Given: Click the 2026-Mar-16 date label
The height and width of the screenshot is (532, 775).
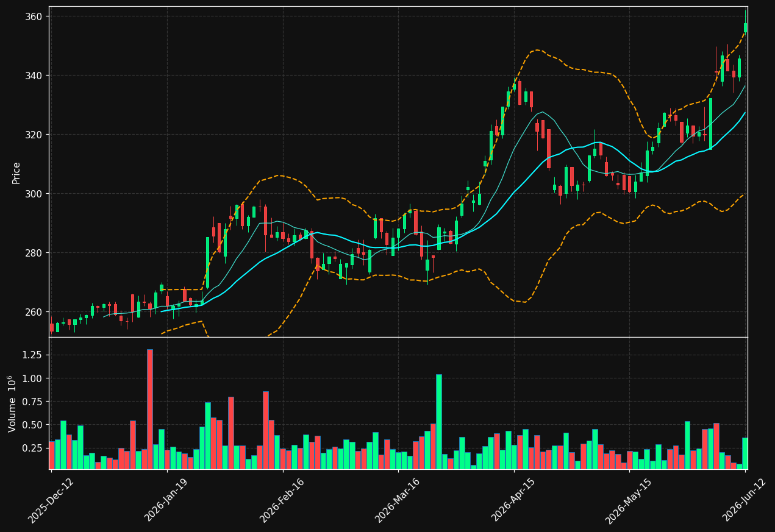Looking at the screenshot, I should 398,500.
